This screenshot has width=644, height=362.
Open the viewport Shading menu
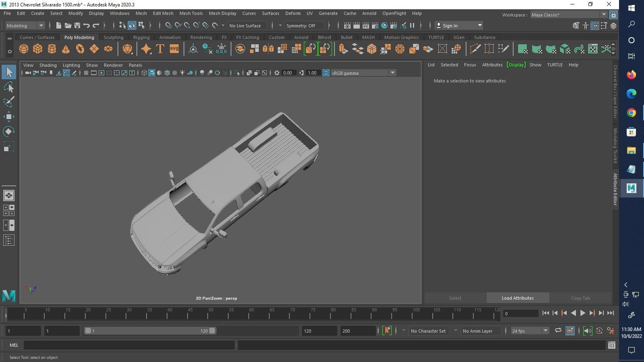click(x=48, y=65)
